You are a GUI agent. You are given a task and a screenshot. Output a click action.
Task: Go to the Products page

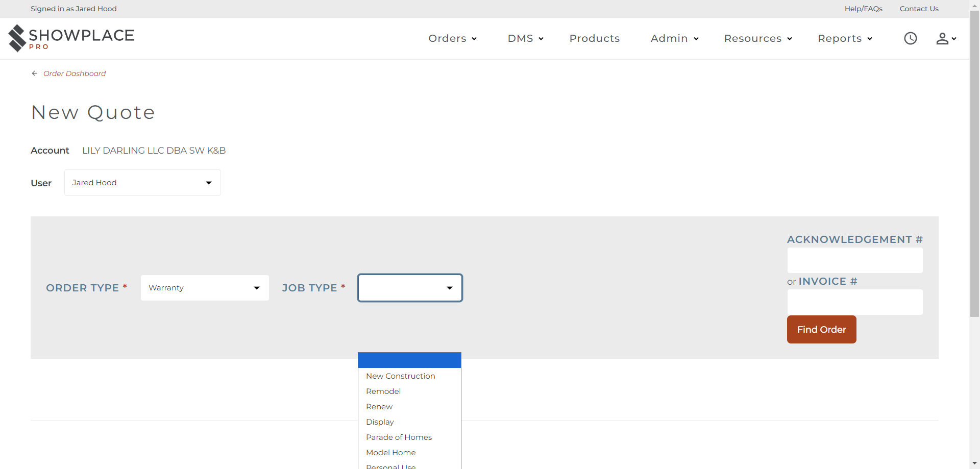click(595, 38)
